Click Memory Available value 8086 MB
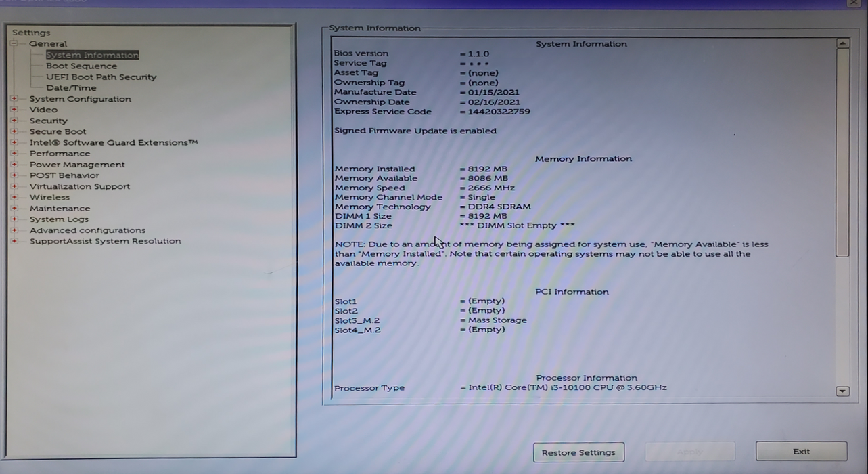868x474 pixels. coord(488,179)
